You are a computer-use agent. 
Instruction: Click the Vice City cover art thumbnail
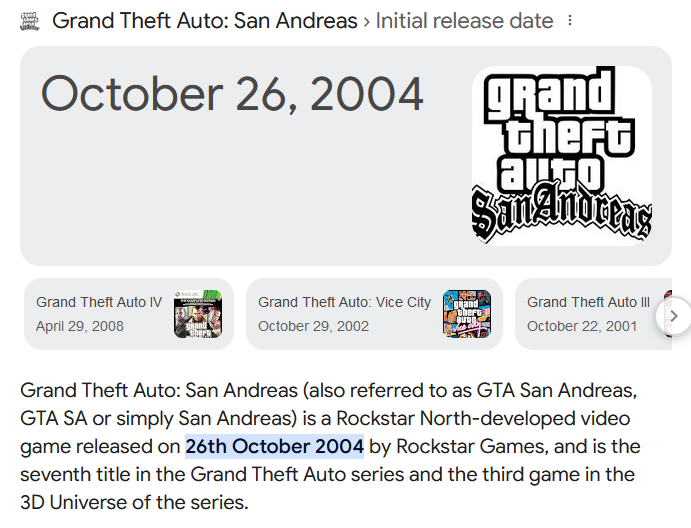pos(467,313)
